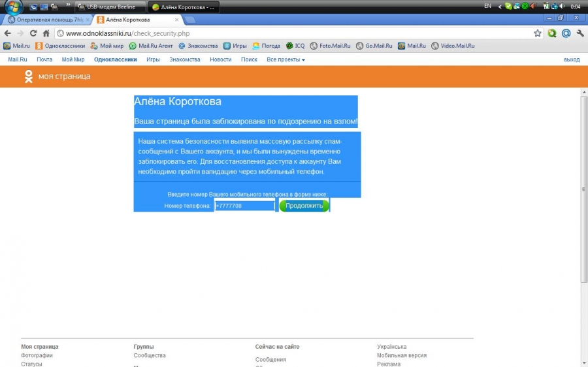Reload the page with the refresh icon
This screenshot has width=588, height=367.
point(33,33)
